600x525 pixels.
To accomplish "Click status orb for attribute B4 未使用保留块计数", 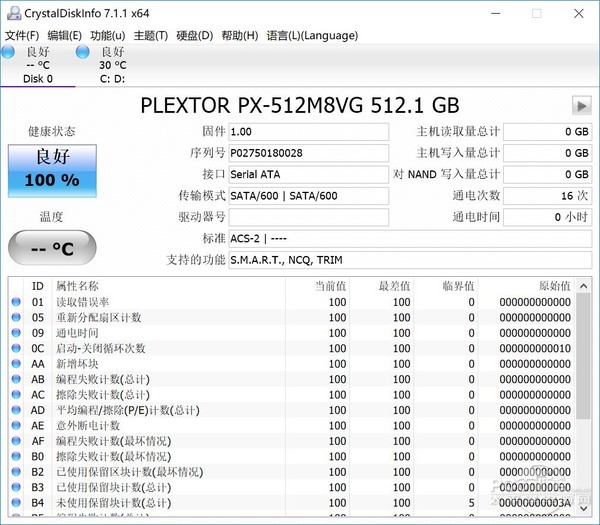I will click(x=16, y=503).
